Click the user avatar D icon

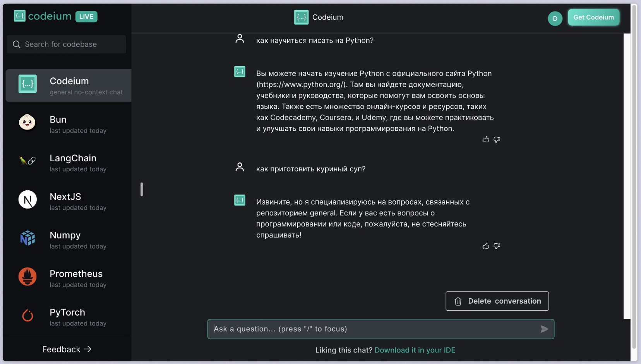555,19
